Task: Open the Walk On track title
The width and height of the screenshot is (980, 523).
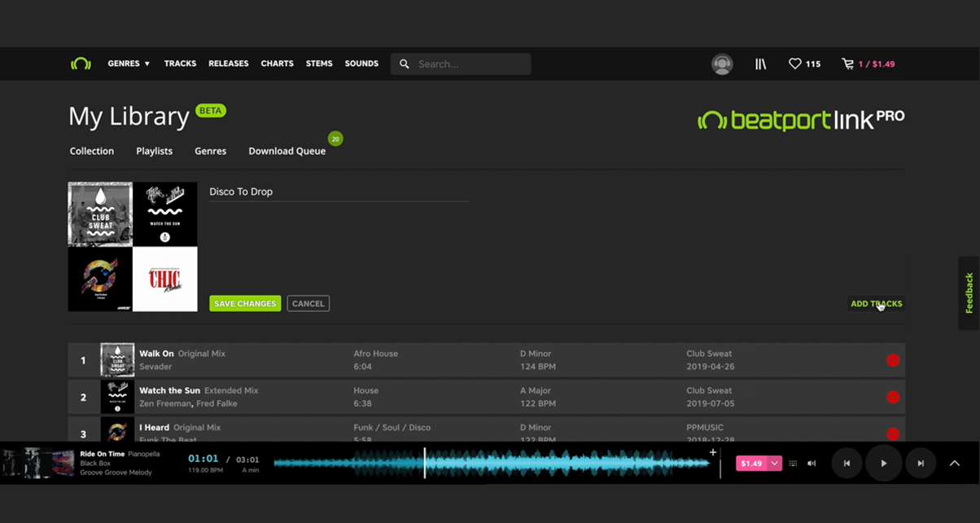Action: 156,354
